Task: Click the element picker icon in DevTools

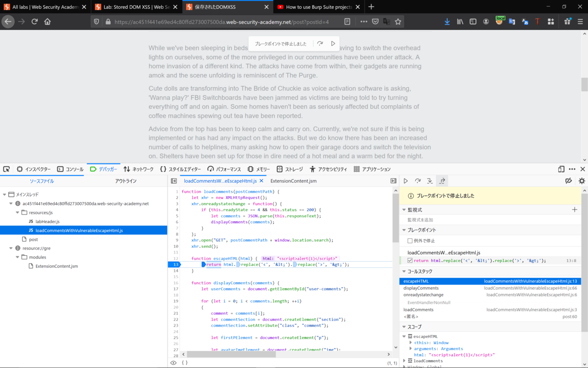Action: tap(6, 169)
